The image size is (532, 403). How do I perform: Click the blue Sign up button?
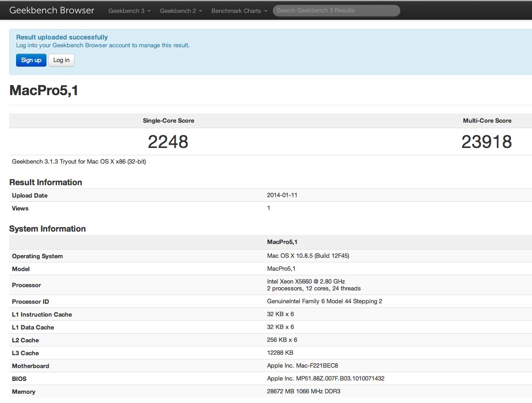(x=31, y=60)
